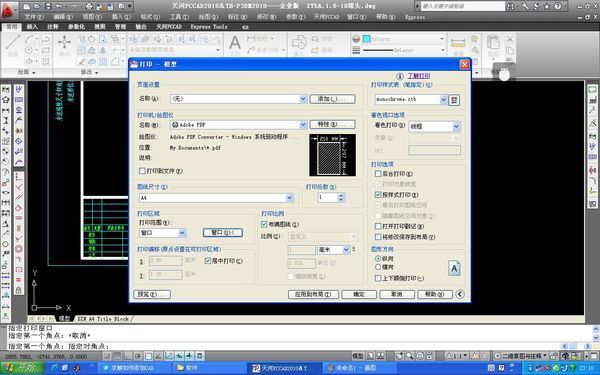Toggle 居中打印 center plot checkbox
The image size is (600, 375).
(x=208, y=261)
